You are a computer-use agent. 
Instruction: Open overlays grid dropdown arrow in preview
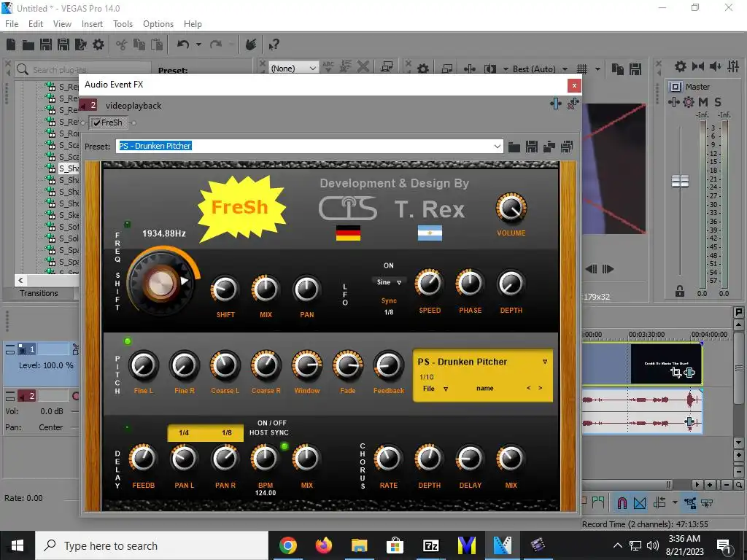[x=597, y=69]
